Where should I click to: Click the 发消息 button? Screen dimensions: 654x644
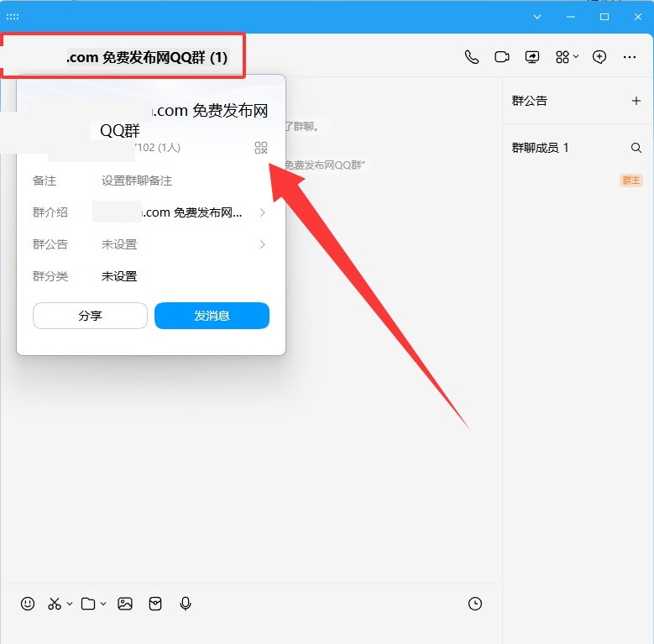[x=212, y=316]
